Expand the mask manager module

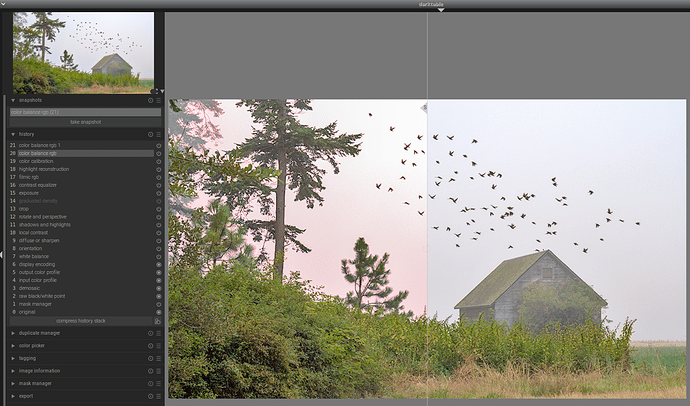13,384
